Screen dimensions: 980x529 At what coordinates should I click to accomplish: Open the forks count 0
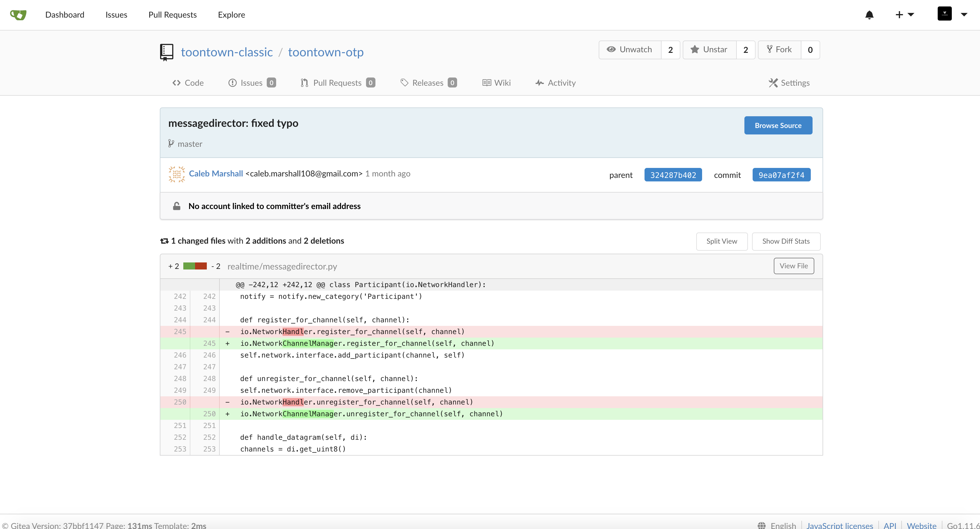810,50
